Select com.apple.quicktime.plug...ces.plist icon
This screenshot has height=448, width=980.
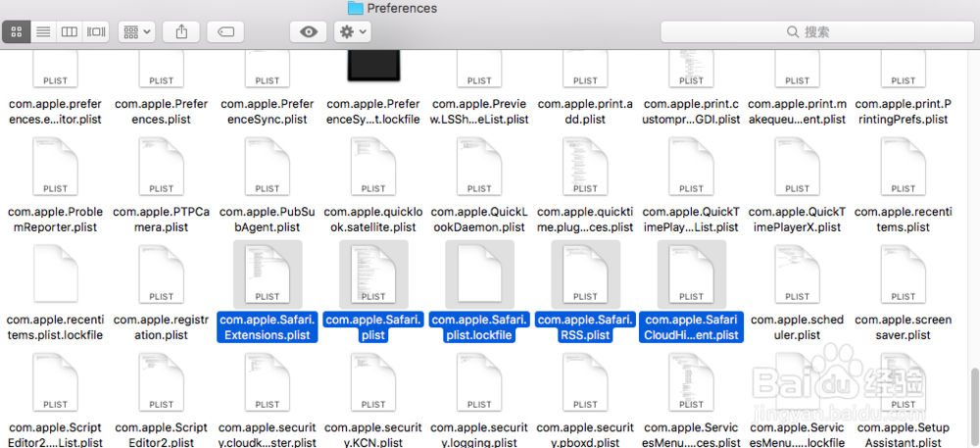click(x=586, y=166)
